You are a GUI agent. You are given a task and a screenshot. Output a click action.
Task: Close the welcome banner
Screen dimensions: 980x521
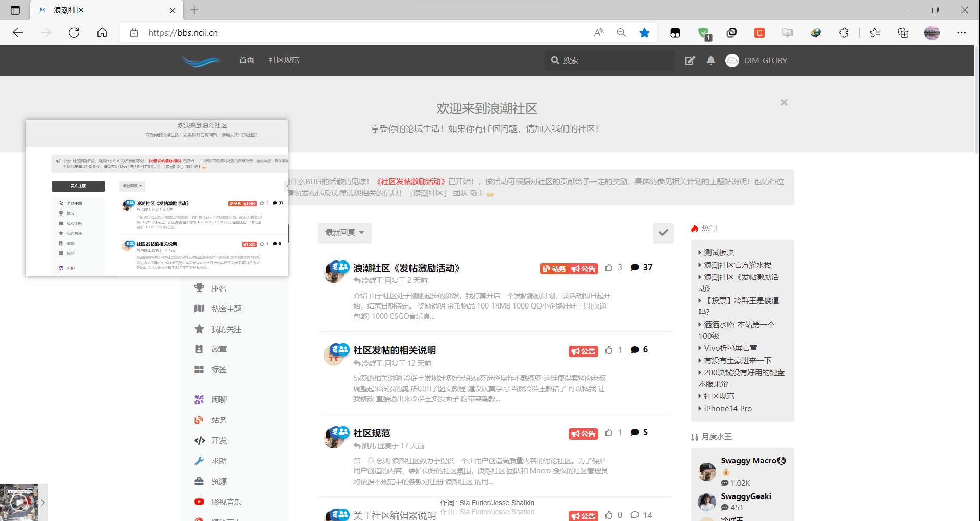[x=784, y=103]
